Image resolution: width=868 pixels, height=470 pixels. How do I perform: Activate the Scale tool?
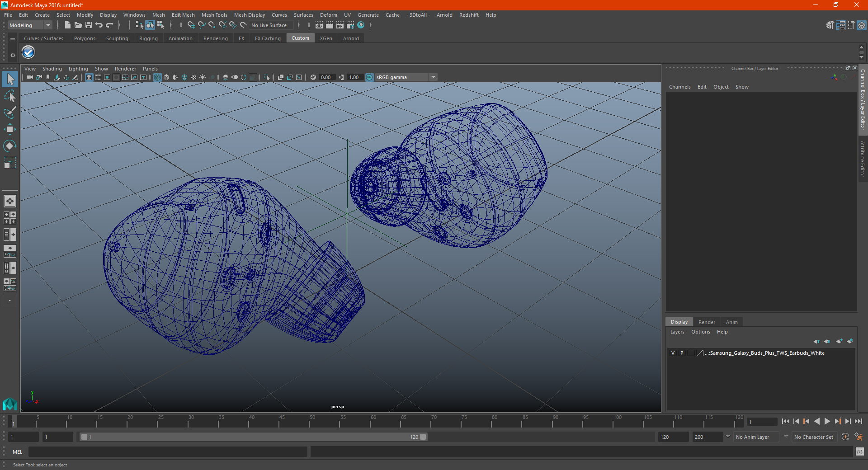(9, 162)
